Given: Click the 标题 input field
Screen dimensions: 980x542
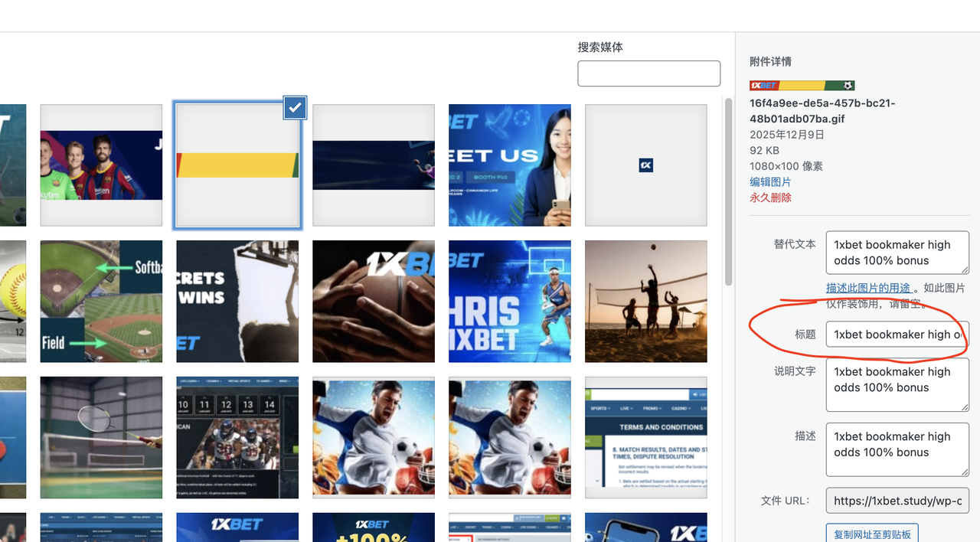Looking at the screenshot, I should point(897,335).
